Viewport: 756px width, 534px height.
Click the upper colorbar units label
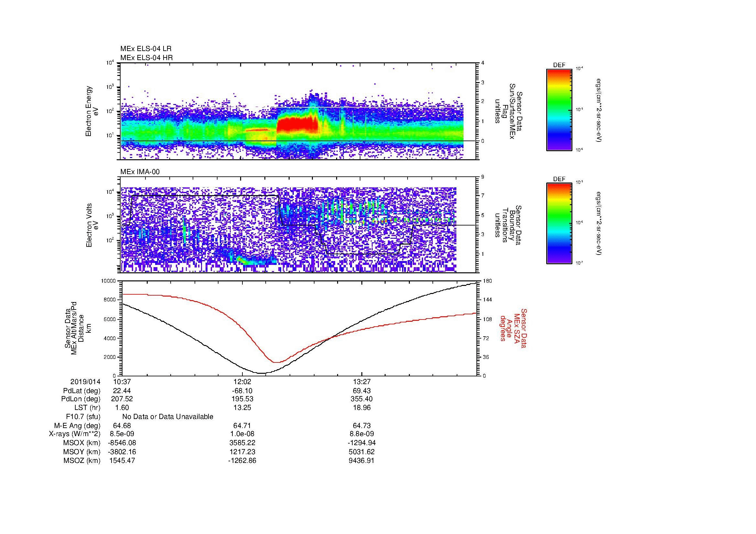(599, 110)
